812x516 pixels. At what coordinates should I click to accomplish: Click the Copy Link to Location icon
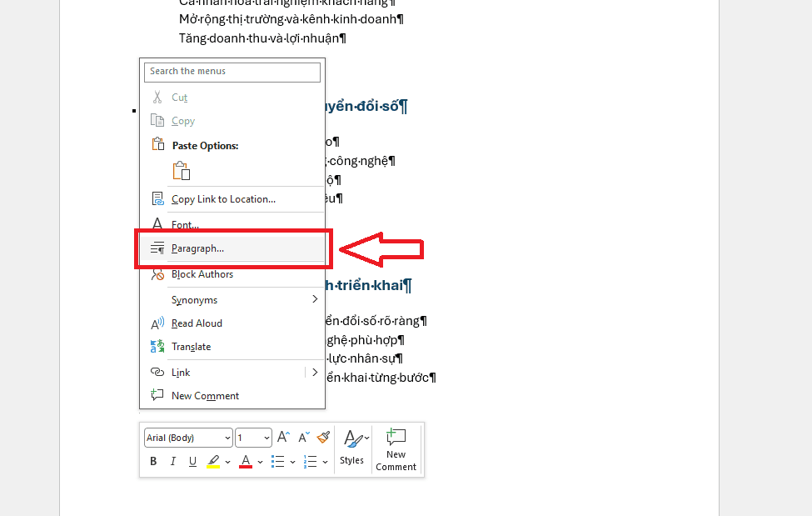[x=157, y=198]
